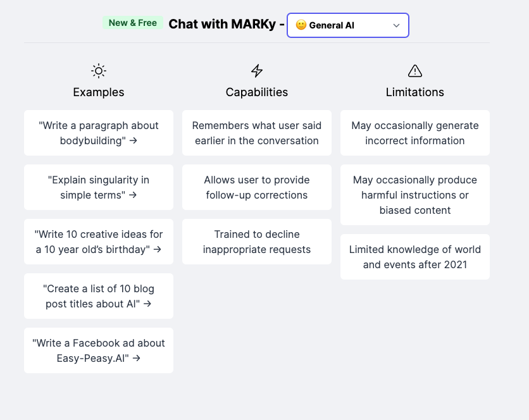
Task: Click the Examples column heading
Action: coord(99,92)
